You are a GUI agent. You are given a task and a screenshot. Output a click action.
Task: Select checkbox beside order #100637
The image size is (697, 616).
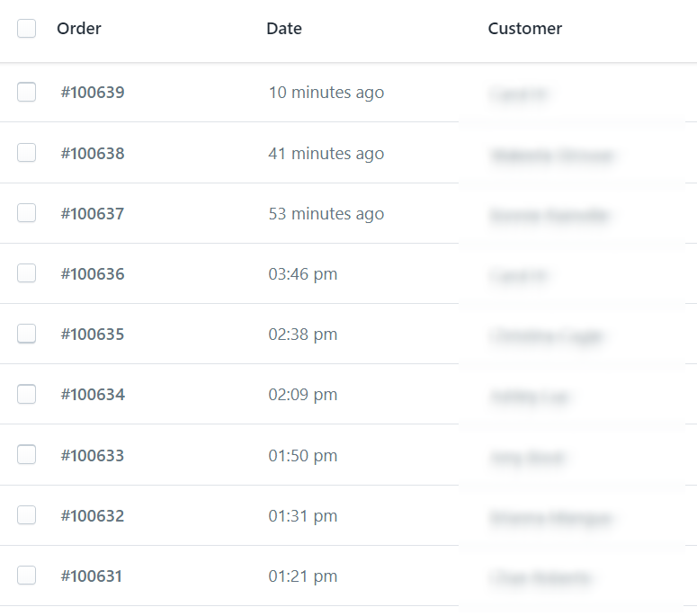[x=27, y=213]
